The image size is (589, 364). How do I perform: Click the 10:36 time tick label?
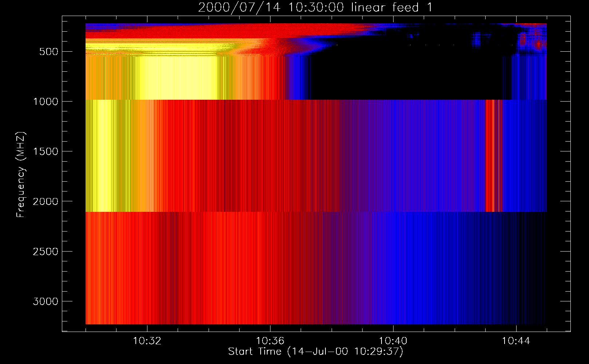pos(270,341)
